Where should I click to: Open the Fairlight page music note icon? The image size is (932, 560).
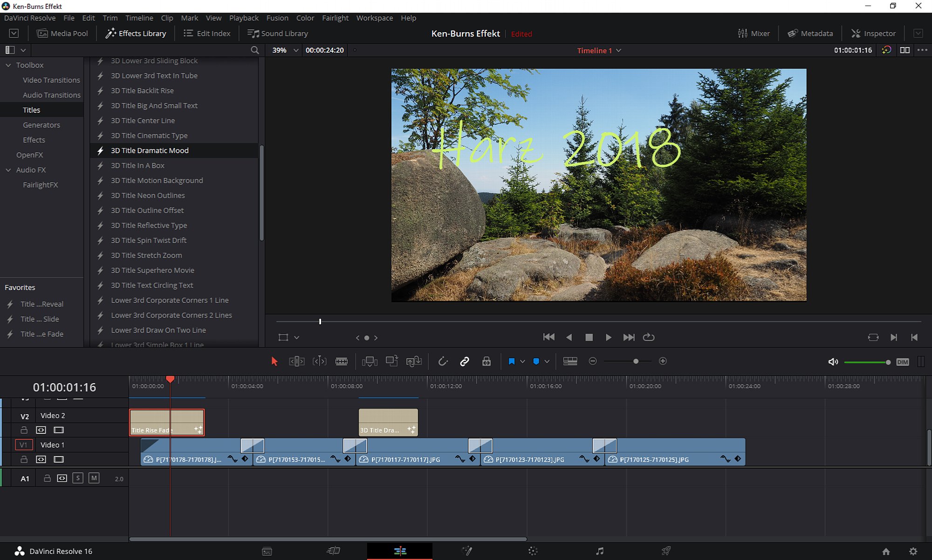point(600,551)
